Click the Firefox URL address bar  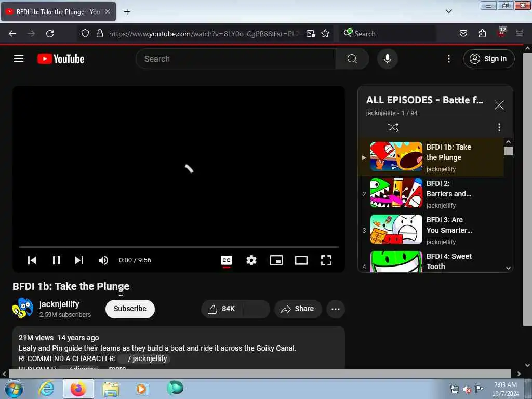[x=204, y=34]
